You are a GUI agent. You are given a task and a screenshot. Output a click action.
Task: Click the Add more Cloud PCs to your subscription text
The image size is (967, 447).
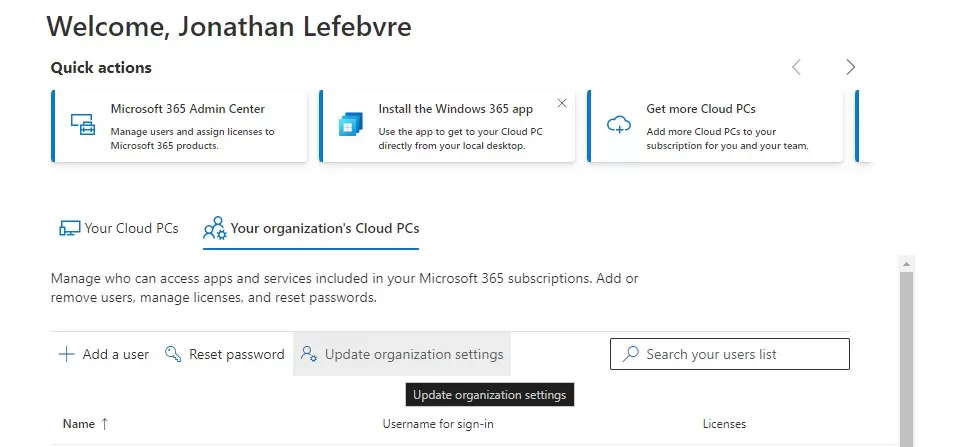[x=728, y=139]
